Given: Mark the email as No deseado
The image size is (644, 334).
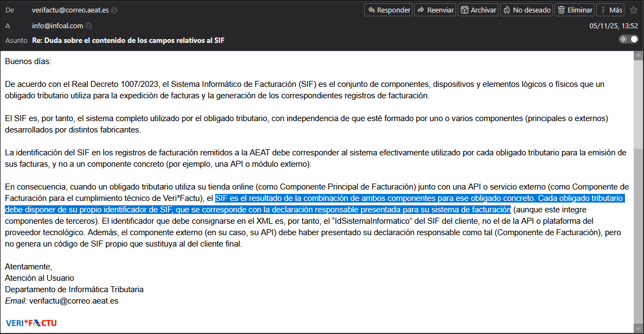Looking at the screenshot, I should 526,10.
